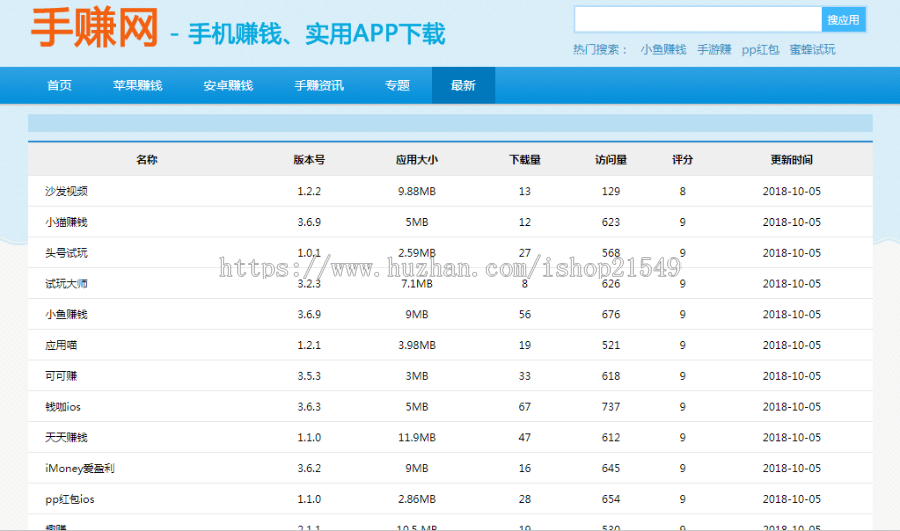Go to the 安卓赚钱 section
The height and width of the screenshot is (531, 900).
point(228,86)
